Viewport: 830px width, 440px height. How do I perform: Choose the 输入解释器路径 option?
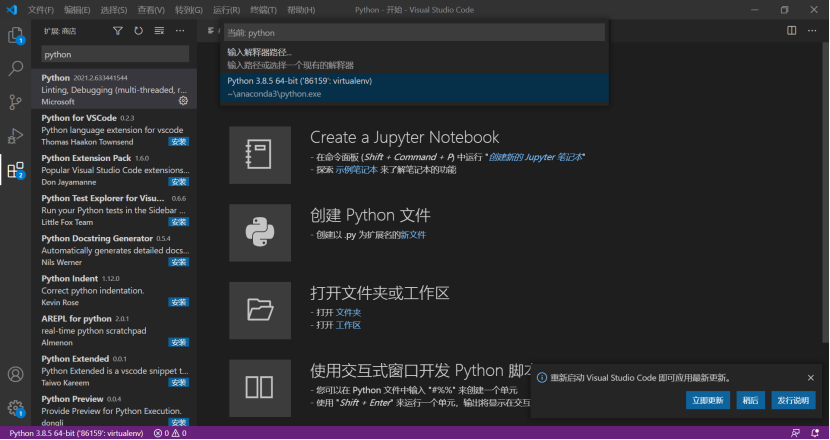(414, 59)
